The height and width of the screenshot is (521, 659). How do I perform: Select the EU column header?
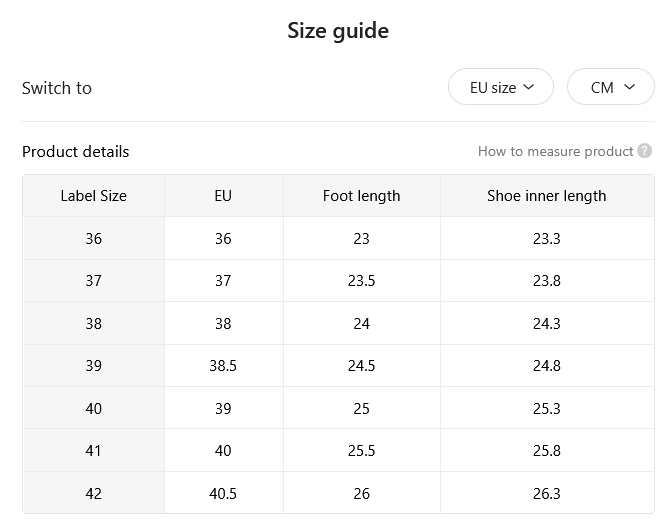(224, 196)
